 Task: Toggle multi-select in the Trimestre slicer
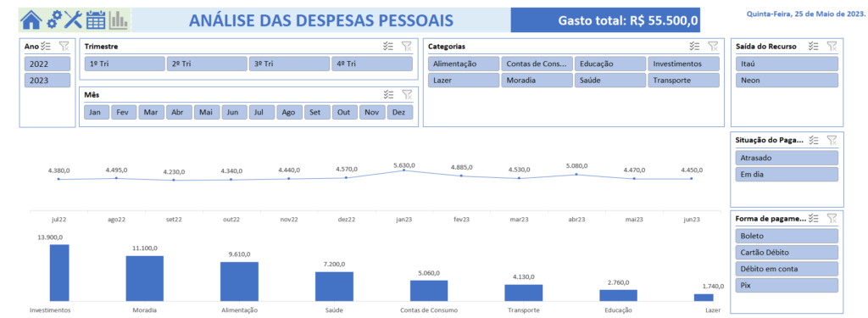[388, 47]
